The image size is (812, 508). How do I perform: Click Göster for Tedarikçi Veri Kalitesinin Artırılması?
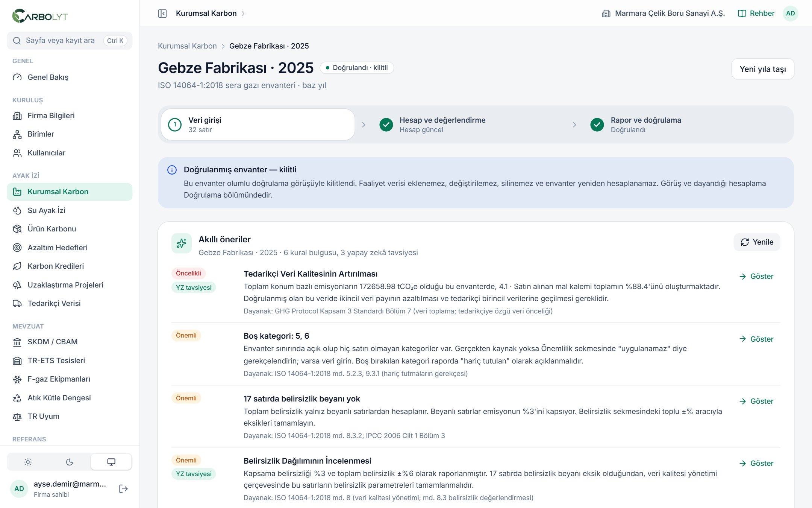pyautogui.click(x=756, y=276)
